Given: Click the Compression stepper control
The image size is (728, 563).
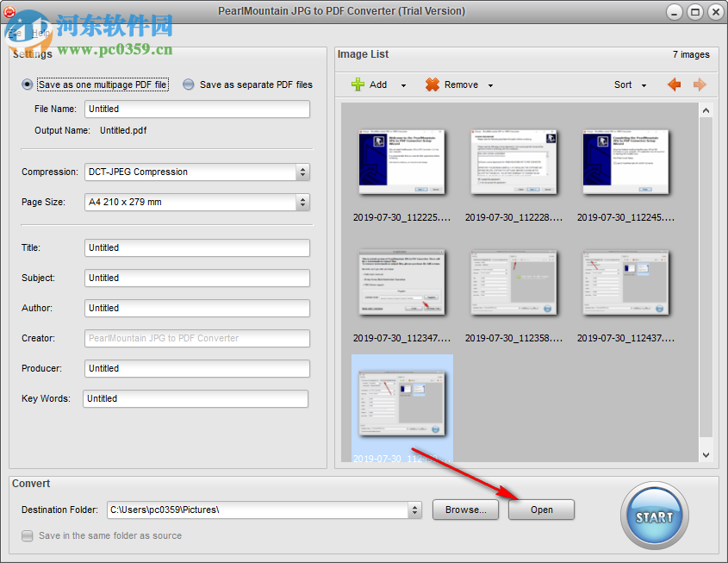Looking at the screenshot, I should click(x=303, y=172).
